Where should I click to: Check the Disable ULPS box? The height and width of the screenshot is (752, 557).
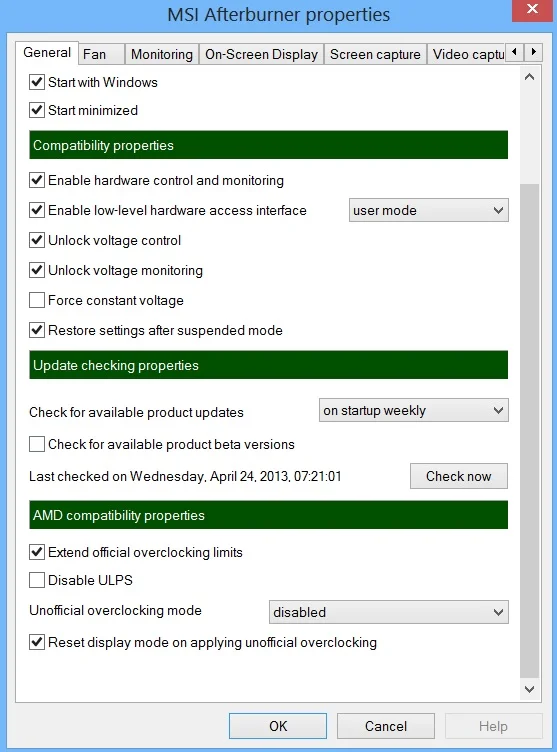37,580
